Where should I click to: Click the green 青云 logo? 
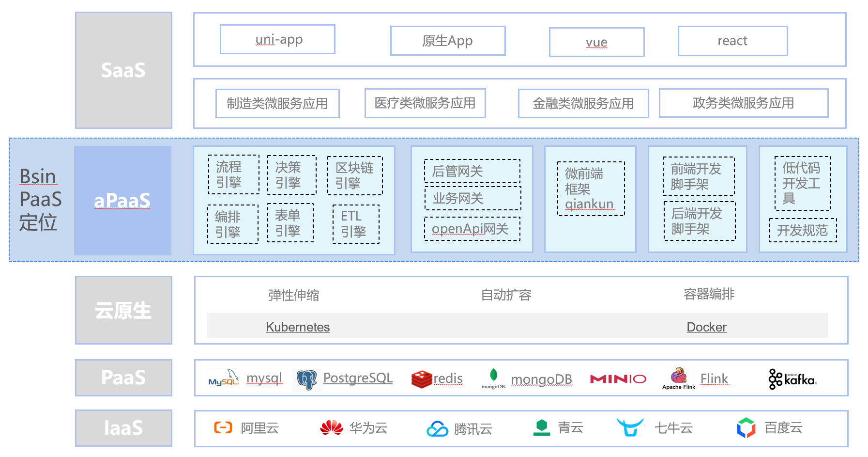click(542, 427)
